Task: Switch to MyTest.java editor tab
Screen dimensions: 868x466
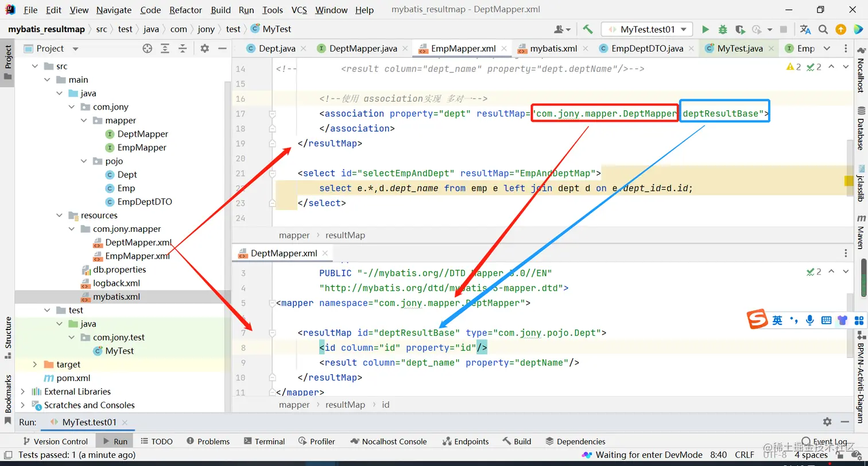Action: (740, 49)
